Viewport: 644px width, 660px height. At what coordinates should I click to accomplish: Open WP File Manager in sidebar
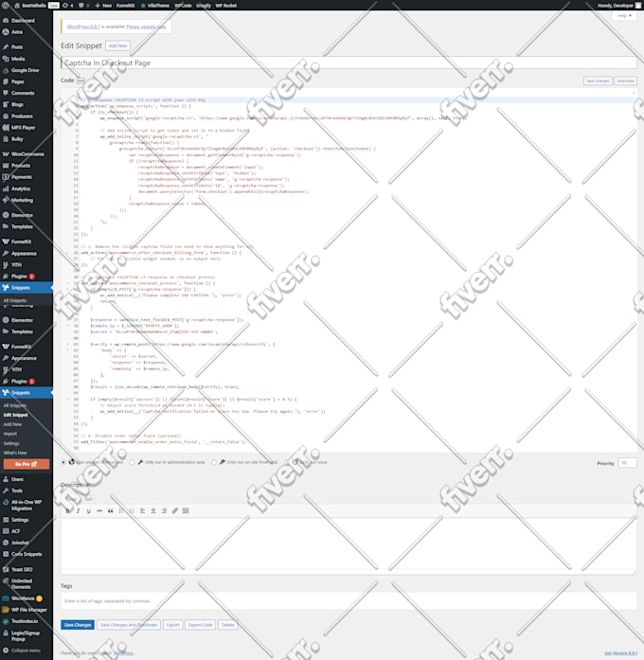click(x=27, y=610)
